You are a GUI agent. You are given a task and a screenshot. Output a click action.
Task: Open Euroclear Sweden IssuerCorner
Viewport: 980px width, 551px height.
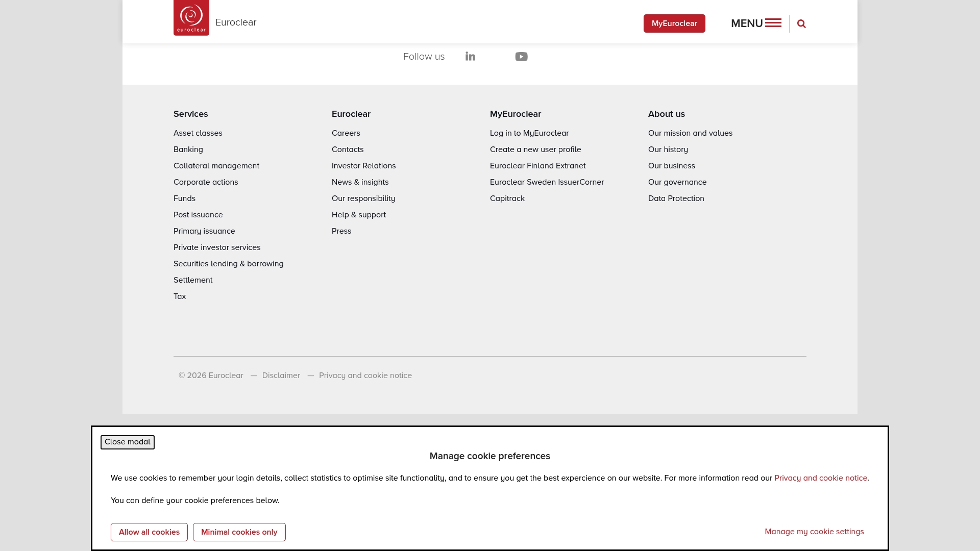[x=547, y=182]
